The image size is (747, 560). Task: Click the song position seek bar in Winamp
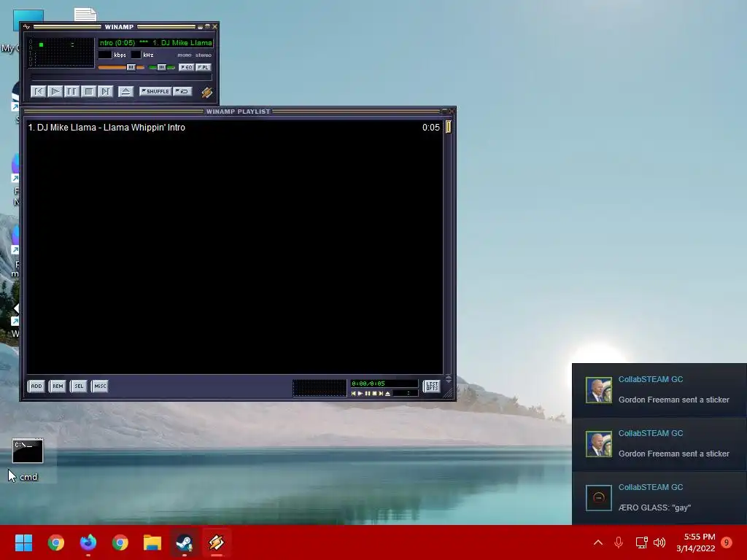[121, 77]
